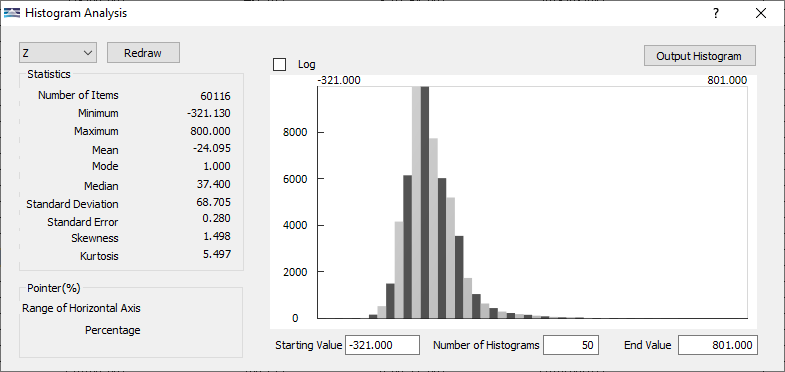Click the help question mark button

tap(716, 13)
